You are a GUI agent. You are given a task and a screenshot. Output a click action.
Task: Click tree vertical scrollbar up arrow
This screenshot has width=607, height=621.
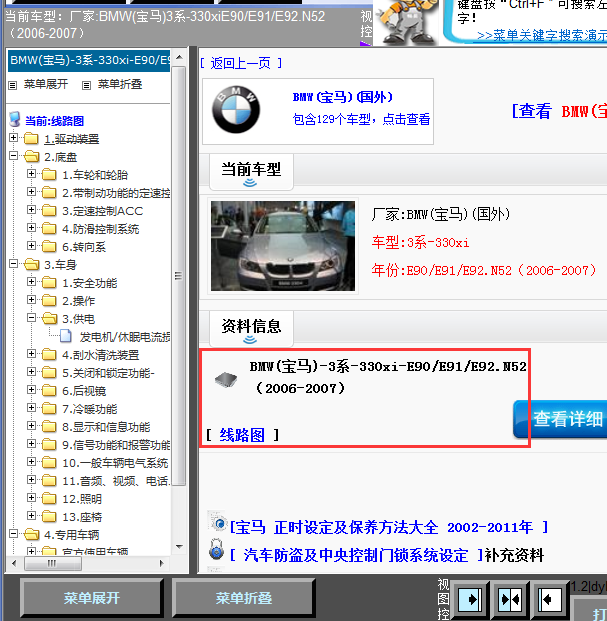(179, 58)
